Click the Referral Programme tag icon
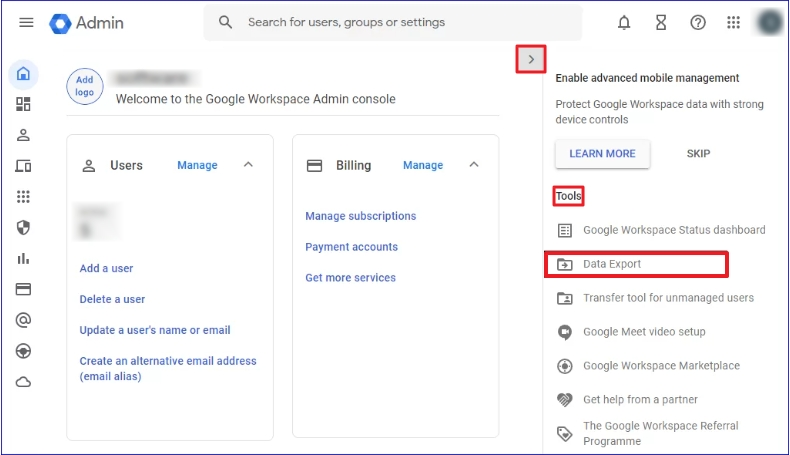This screenshot has width=790, height=455. 565,433
